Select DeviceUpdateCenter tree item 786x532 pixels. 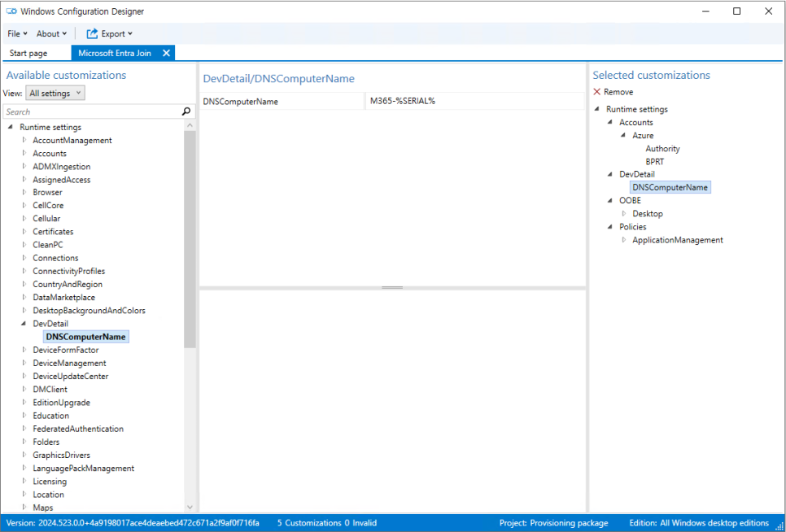71,376
